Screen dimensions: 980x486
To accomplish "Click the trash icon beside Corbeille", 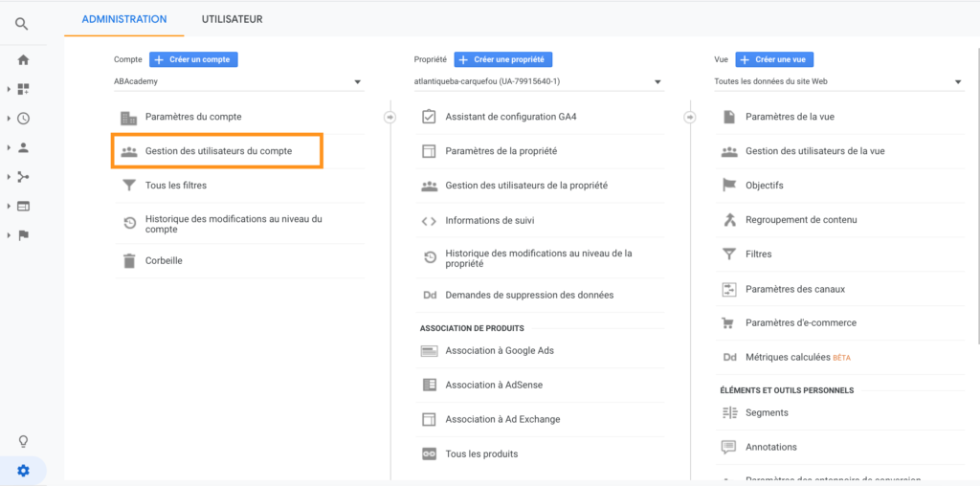I will tap(129, 261).
